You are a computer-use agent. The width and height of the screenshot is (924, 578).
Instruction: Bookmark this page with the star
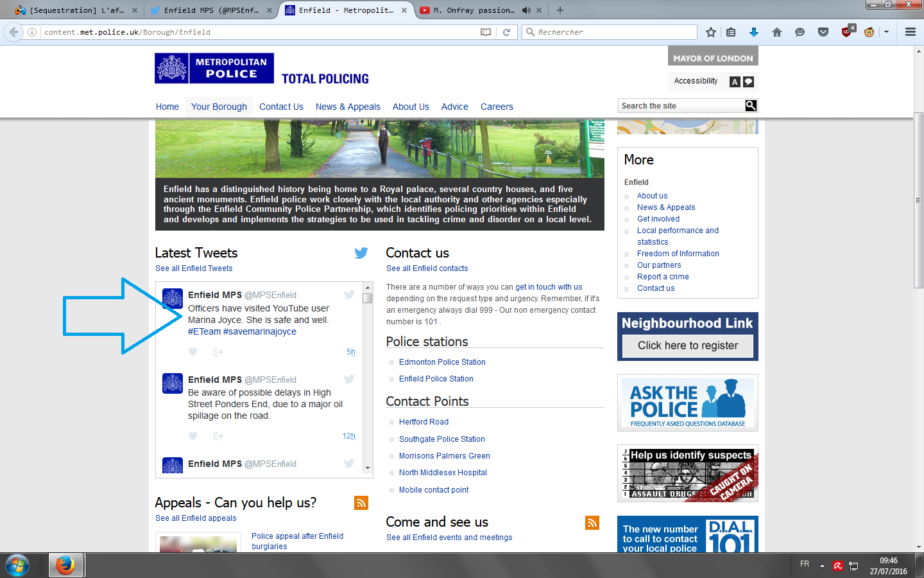pyautogui.click(x=711, y=32)
